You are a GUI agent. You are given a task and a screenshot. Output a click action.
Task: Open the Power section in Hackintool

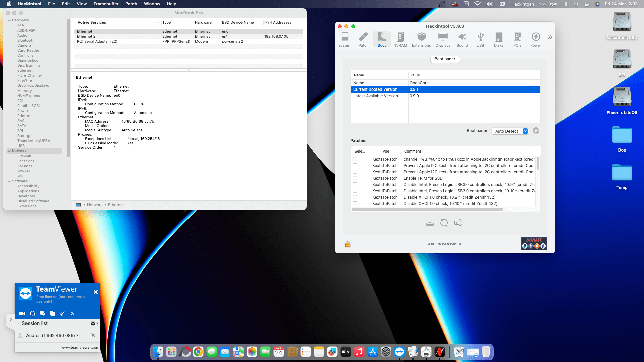pos(536,40)
